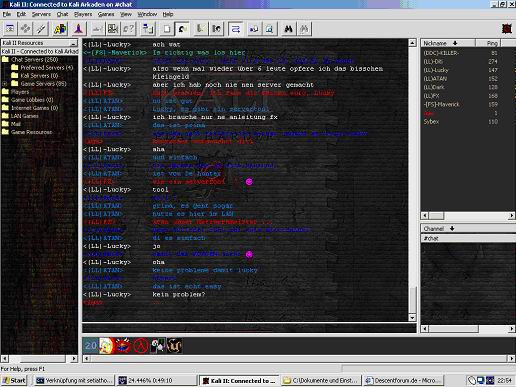516x387 pixels.
Task: Click the red bug icon at toolbar right
Action: [x=507, y=29]
